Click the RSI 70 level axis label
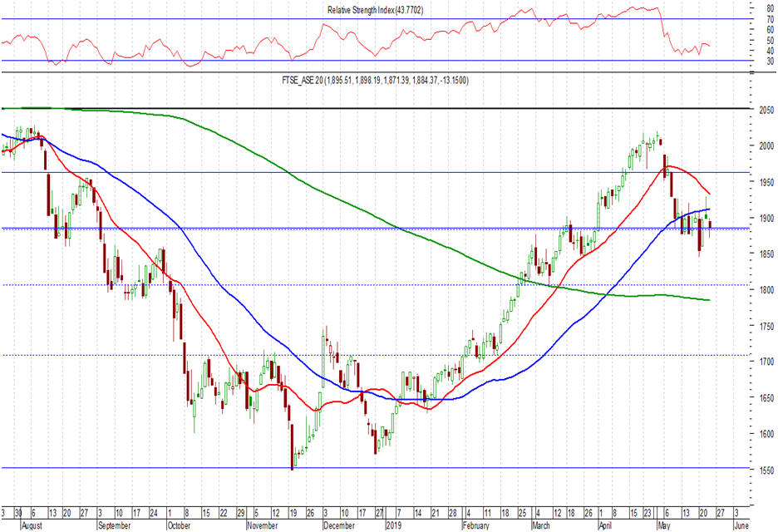The image size is (778, 532). click(x=771, y=19)
